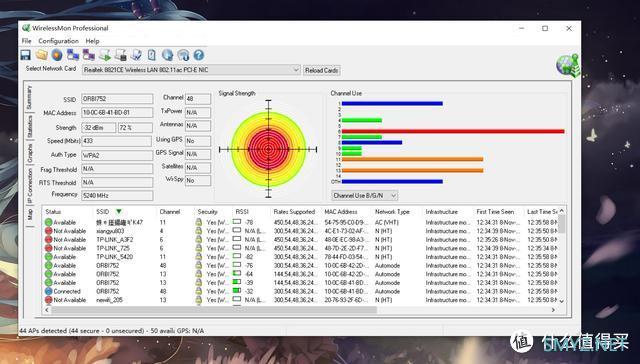Click the orange globe toolbar icon
This screenshot has width=640, height=364.
[57, 55]
